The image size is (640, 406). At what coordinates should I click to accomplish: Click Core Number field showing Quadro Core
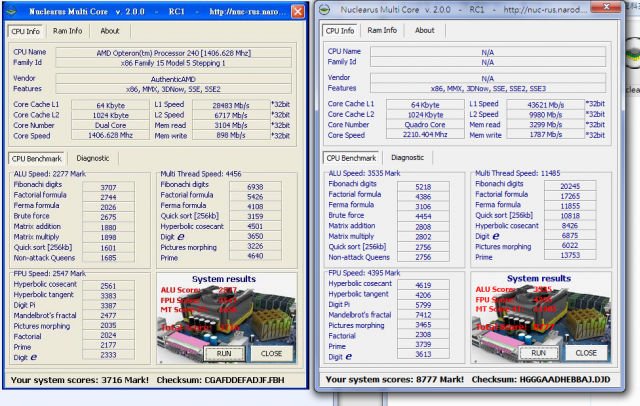click(425, 124)
